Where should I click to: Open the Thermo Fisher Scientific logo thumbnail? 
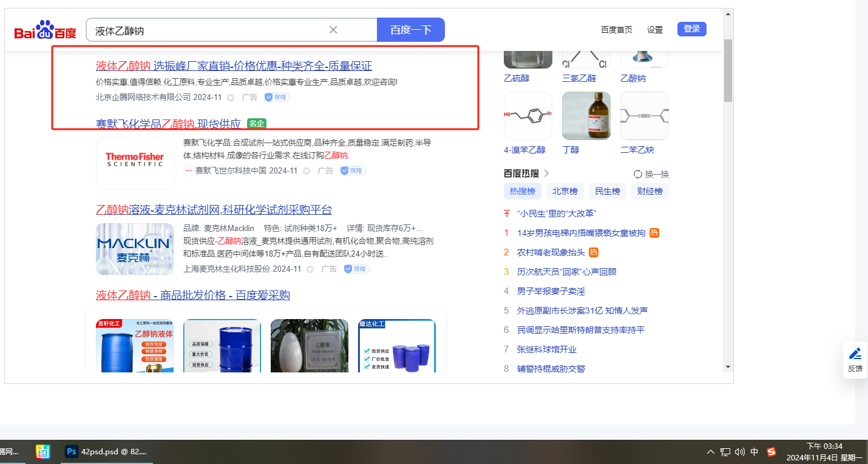135,163
